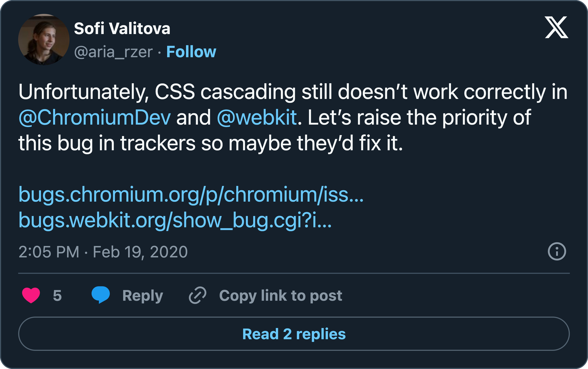
Task: Click the blue reply bubble icon
Action: coord(100,295)
